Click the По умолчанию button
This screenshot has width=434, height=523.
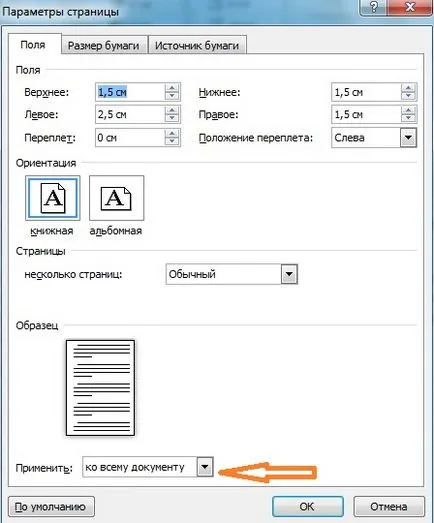pyautogui.click(x=51, y=506)
